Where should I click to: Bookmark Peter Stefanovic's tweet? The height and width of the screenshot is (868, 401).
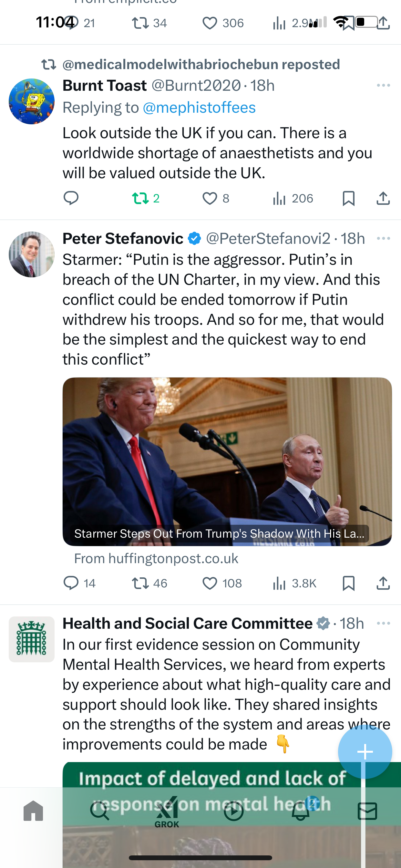348,583
